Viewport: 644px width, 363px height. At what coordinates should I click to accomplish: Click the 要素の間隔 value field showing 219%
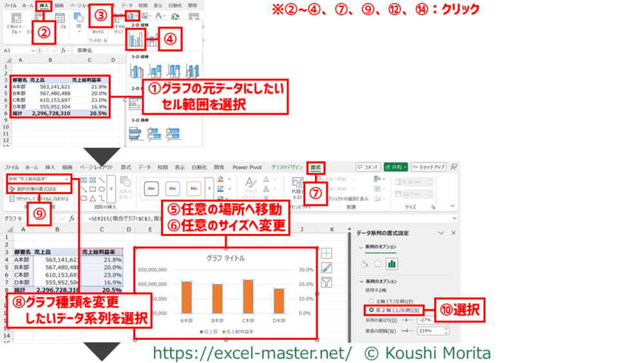[x=427, y=331]
